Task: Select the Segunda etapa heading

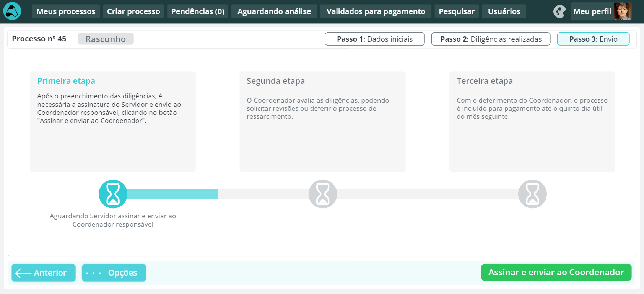Action: [x=276, y=81]
